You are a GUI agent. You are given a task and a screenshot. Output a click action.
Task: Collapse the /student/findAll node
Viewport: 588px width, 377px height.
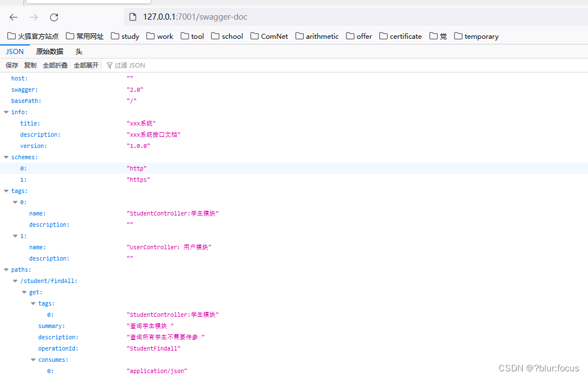tap(15, 281)
